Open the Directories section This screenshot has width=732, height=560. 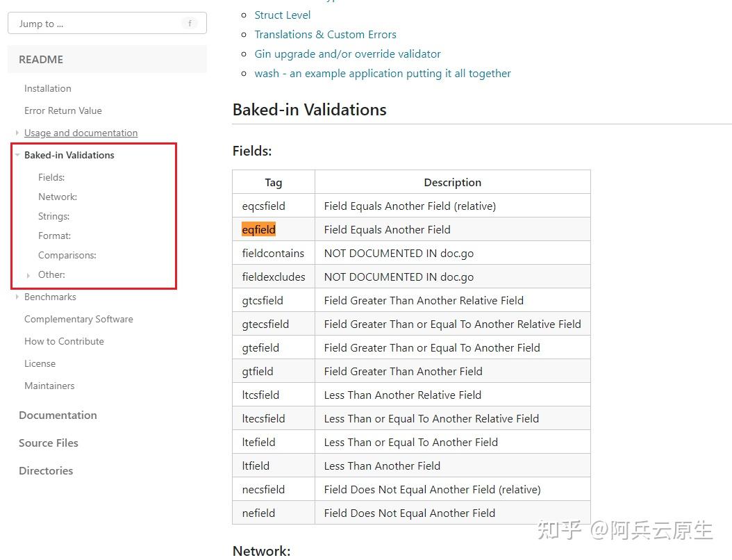coord(45,470)
